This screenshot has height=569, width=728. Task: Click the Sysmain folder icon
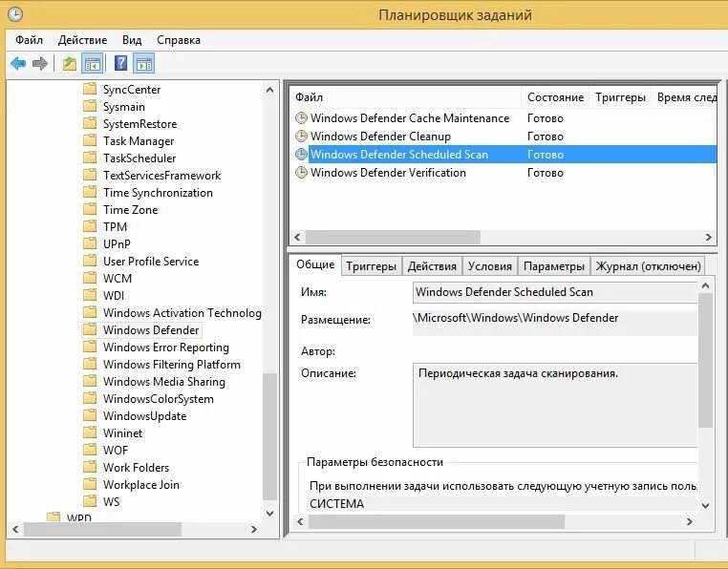90,106
